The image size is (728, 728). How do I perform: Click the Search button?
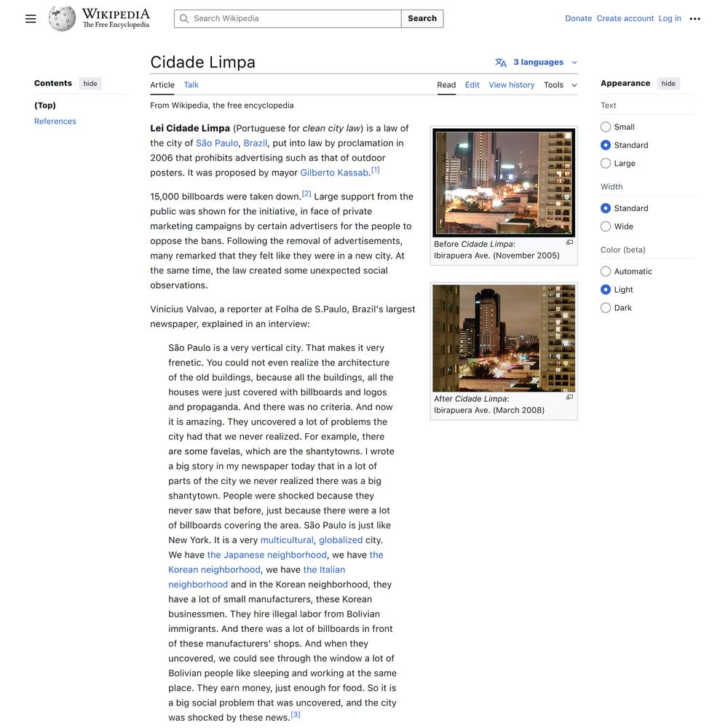(422, 19)
